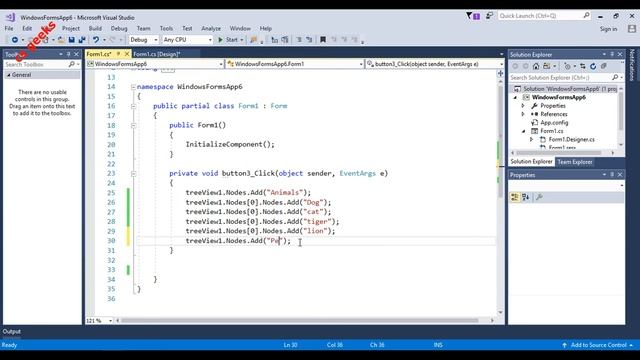Toggle Alphabetical sort in Properties panel
The height and width of the screenshot is (360, 640).
point(525,197)
